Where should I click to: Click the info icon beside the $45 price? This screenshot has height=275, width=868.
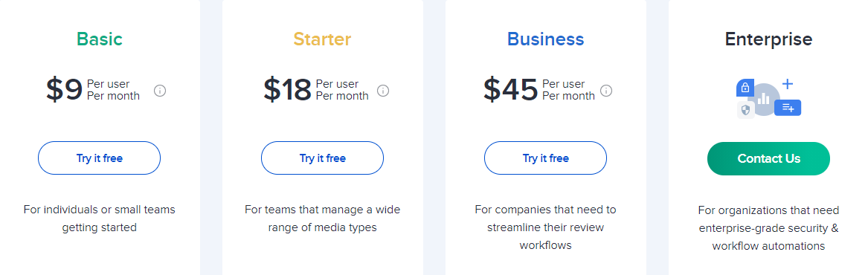[606, 90]
